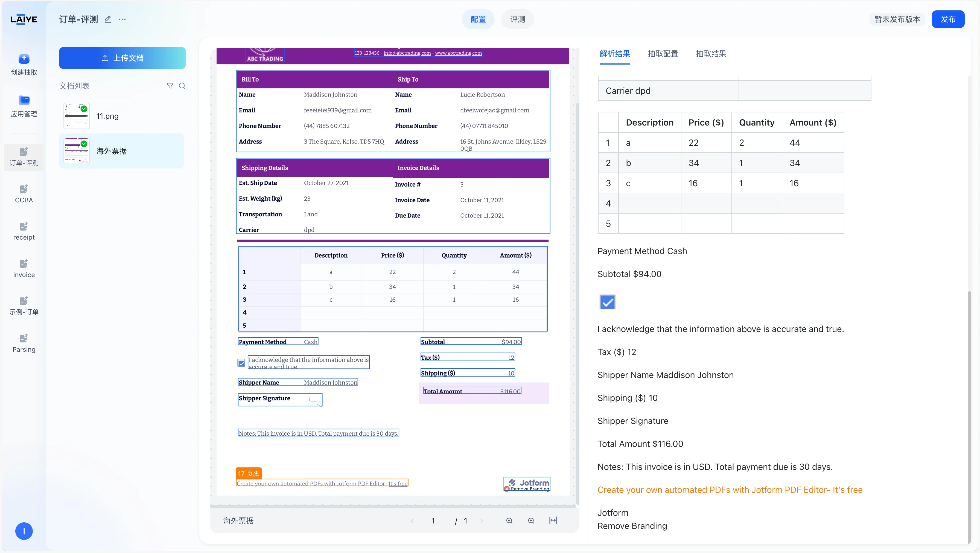
Task: Open the 示例-订单 sidebar app
Action: pyautogui.click(x=24, y=306)
